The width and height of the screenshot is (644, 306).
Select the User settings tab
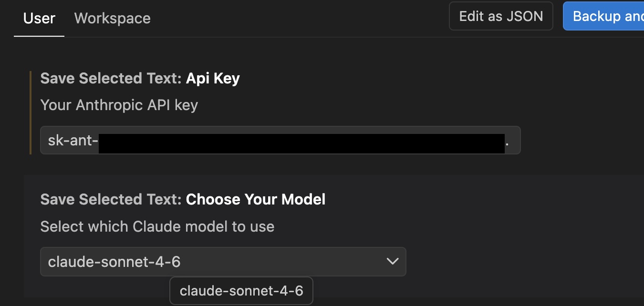pos(39,18)
